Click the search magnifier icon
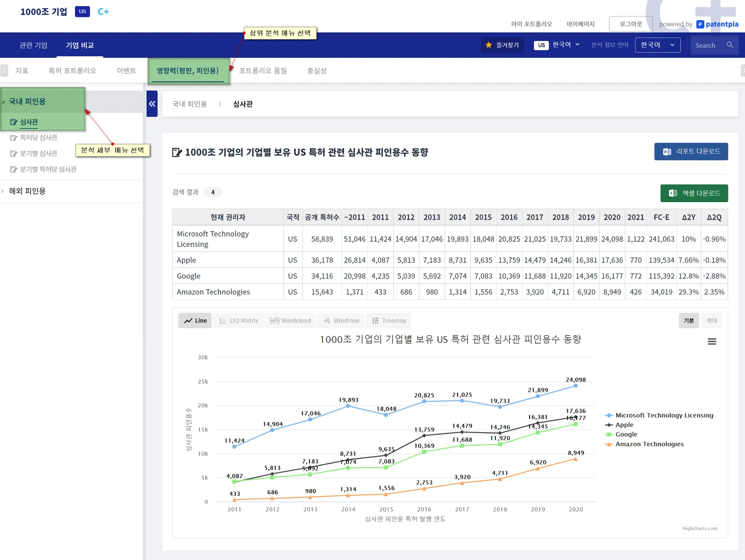Viewport: 745px width, 560px height. pos(730,45)
